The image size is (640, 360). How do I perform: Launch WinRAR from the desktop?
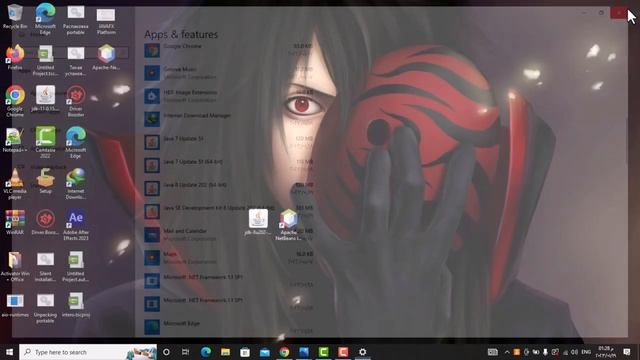[x=15, y=222]
